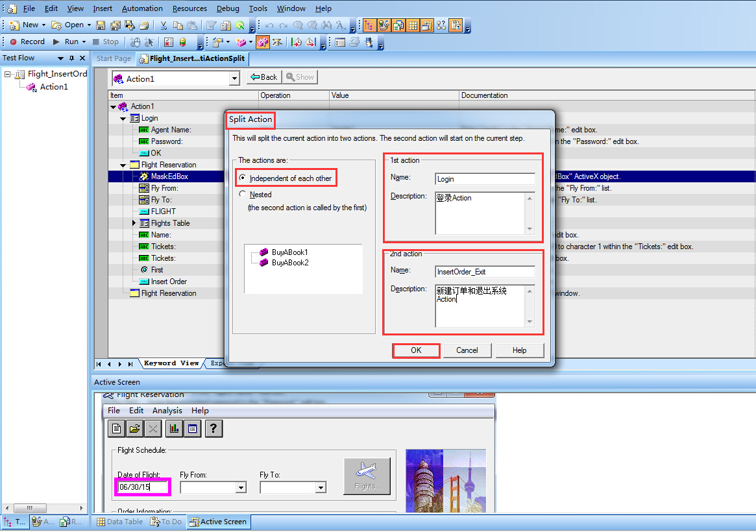Select the Keyword View tab
Image resolution: width=756 pixels, height=532 pixels.
[171, 363]
